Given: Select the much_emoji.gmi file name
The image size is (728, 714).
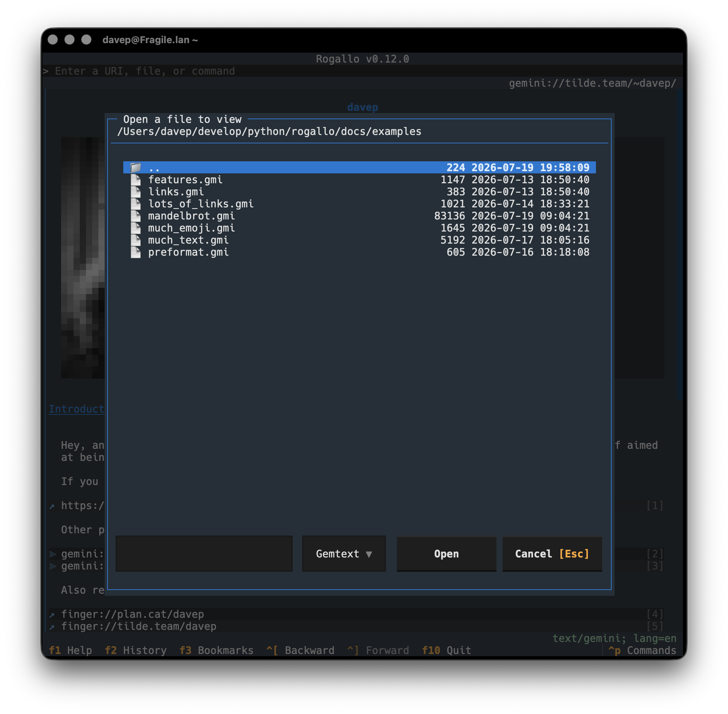Looking at the screenshot, I should tap(191, 228).
